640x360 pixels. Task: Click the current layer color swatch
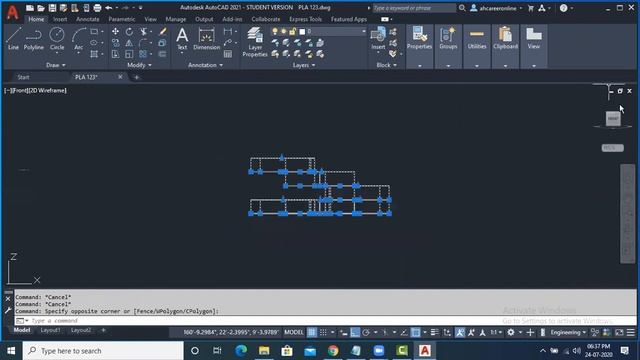tap(302, 31)
